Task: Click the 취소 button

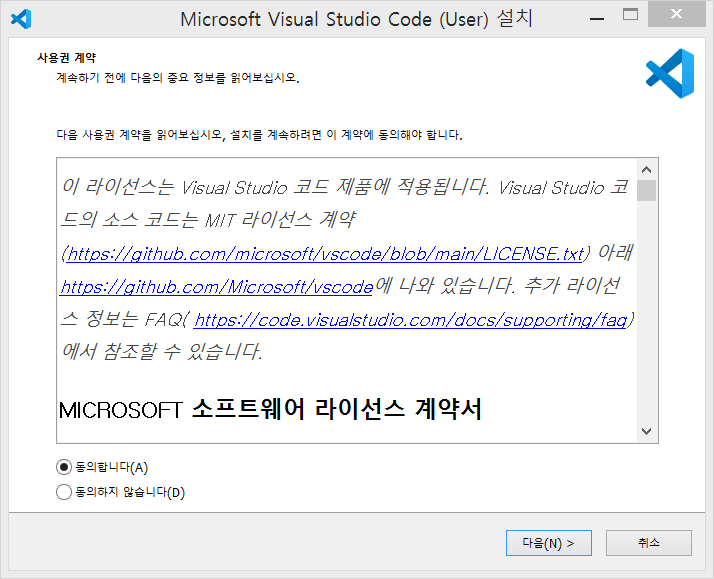Action: click(x=648, y=543)
